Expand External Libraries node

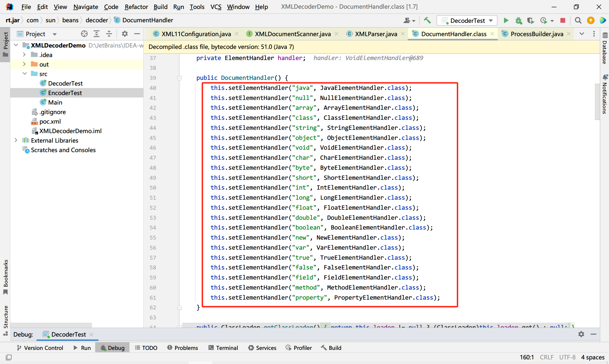click(x=16, y=140)
